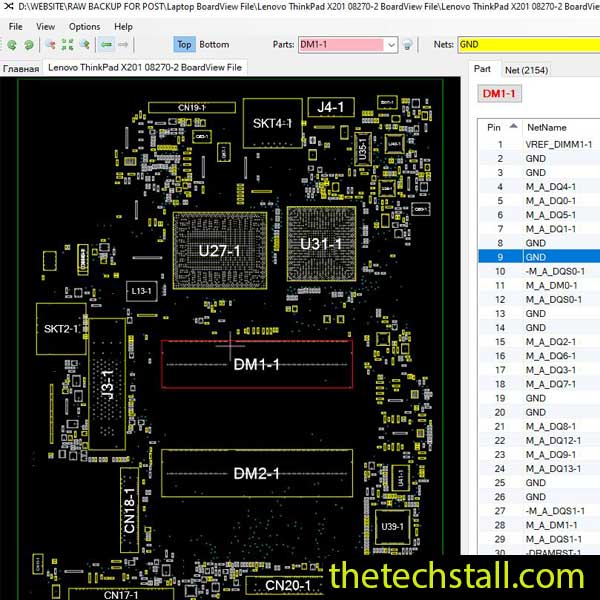
Task: Select pin 4 M_A_DQ4-1 row
Action: click(539, 187)
